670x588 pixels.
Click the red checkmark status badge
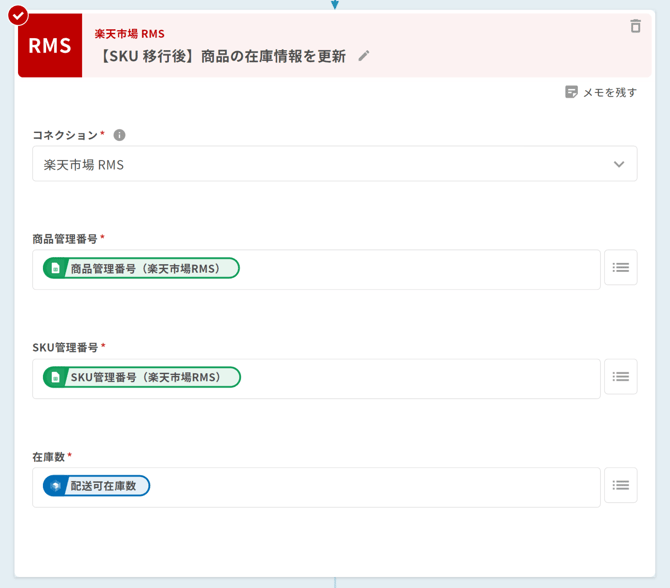pyautogui.click(x=18, y=15)
